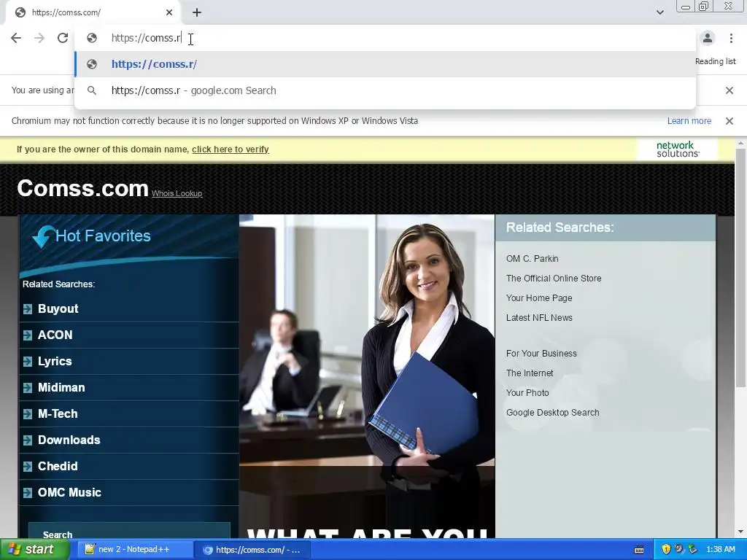The height and width of the screenshot is (560, 747).
Task: Reload the page with the refresh icon
Action: (x=63, y=38)
